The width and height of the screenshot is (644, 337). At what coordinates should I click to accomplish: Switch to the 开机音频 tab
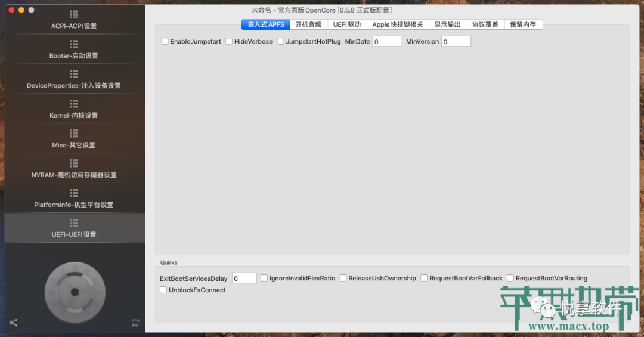coord(308,24)
